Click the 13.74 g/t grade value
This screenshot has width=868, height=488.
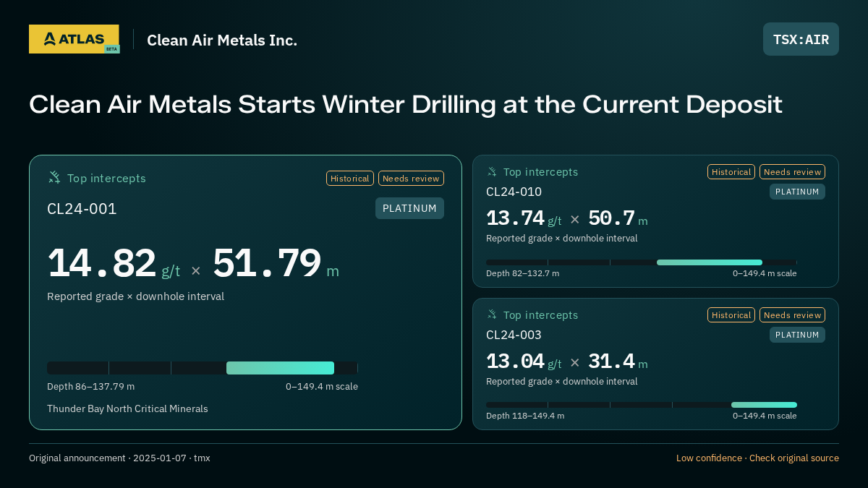(x=524, y=218)
